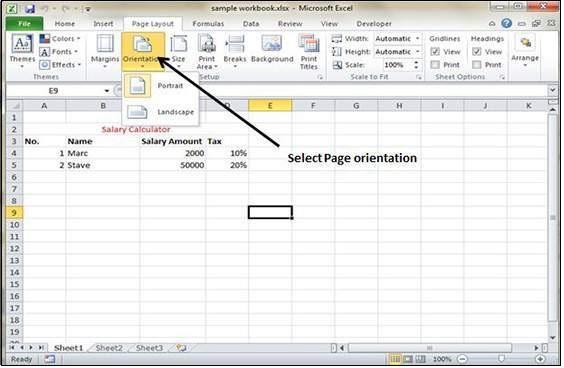Open the paper Size menu

pos(178,51)
